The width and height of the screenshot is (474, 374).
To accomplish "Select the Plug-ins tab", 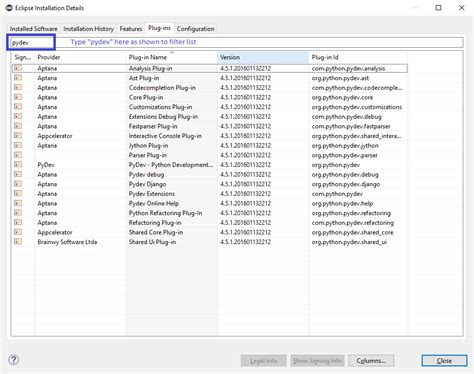I will (x=159, y=28).
